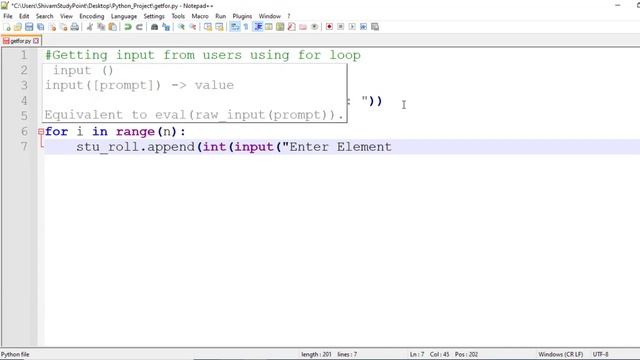Image resolution: width=640 pixels, height=360 pixels.
Task: Click Save recorded macro toolbar icon
Action: pos(375,27)
